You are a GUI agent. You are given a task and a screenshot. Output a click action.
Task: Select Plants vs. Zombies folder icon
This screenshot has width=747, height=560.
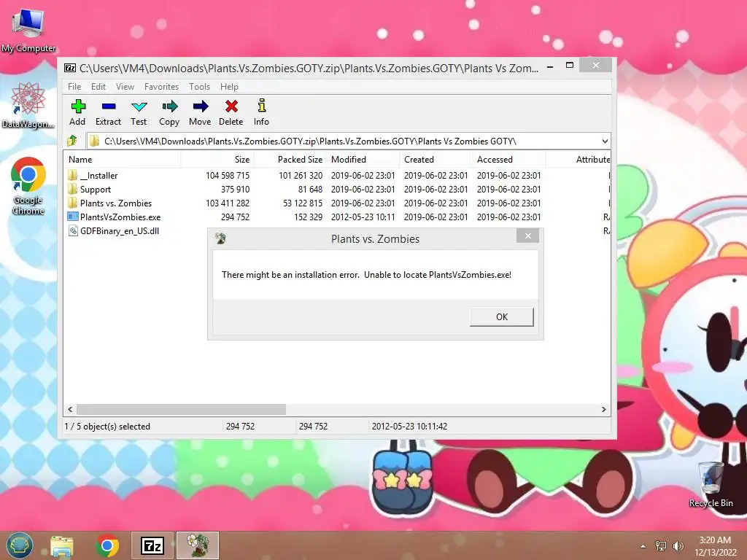pyautogui.click(x=72, y=203)
